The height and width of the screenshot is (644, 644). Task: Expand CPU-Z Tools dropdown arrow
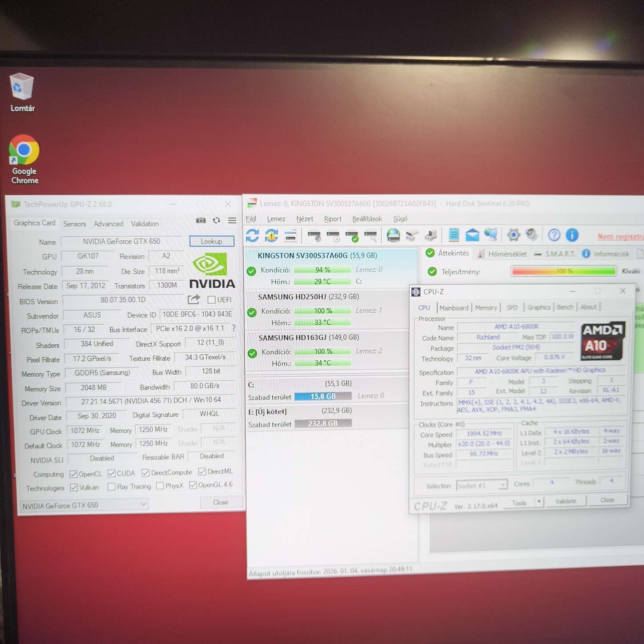[x=539, y=502]
